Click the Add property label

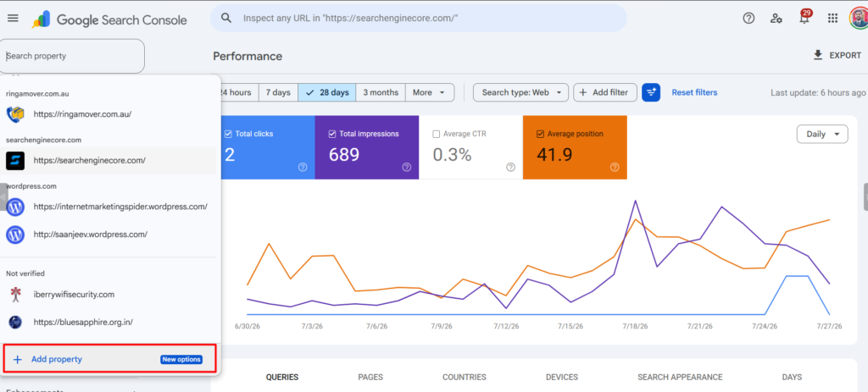pos(57,359)
